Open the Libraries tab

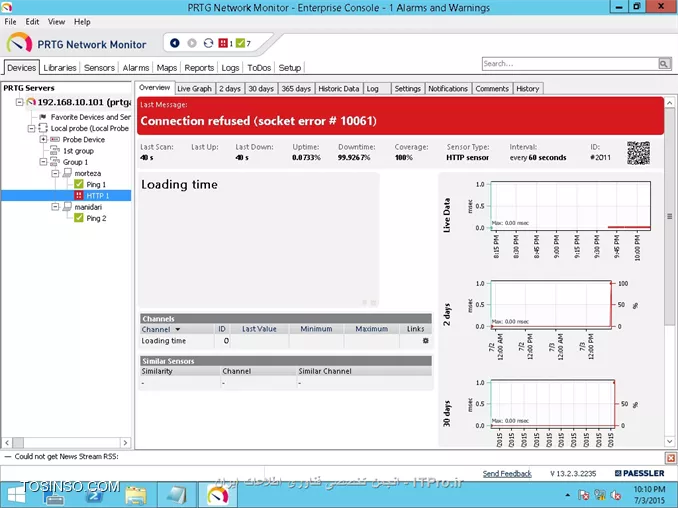pos(60,68)
